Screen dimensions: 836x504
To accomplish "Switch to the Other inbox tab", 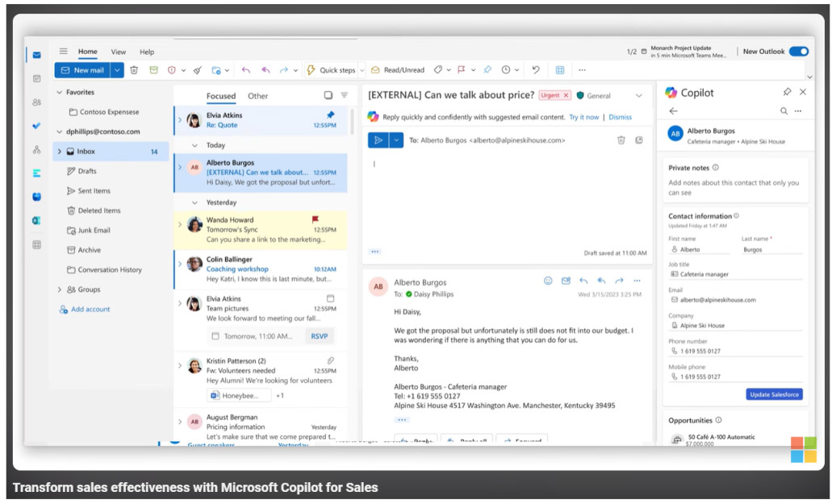I will (257, 96).
